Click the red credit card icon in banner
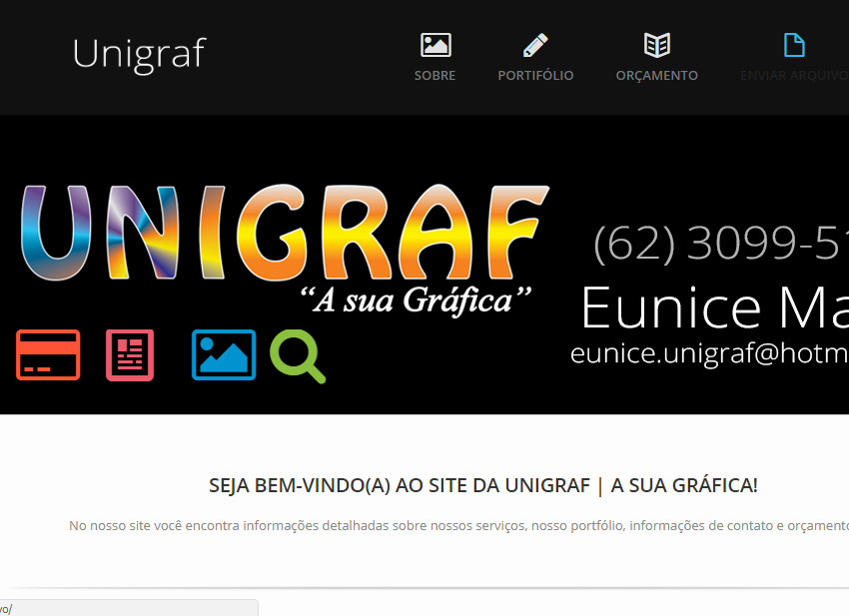Screen dimensions: 849x616 pyautogui.click(x=48, y=354)
